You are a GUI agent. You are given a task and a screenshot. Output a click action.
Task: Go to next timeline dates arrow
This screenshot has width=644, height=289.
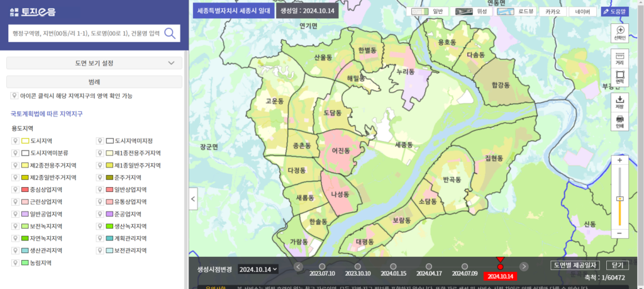524,266
